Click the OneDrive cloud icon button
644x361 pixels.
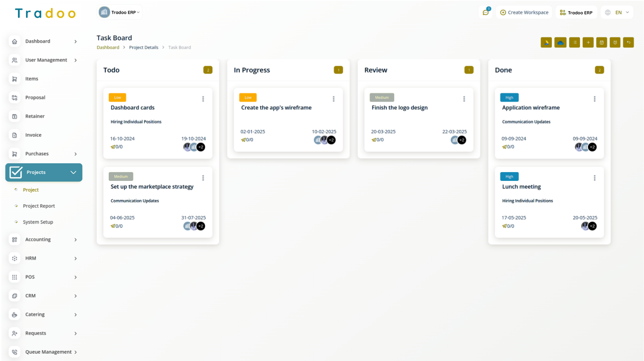[x=560, y=43]
